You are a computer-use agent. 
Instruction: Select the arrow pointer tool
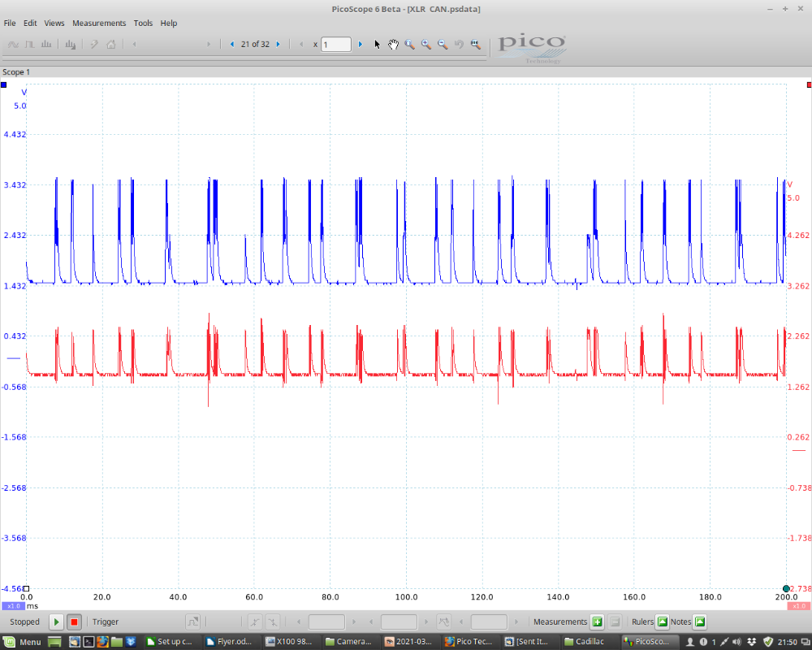click(x=377, y=45)
